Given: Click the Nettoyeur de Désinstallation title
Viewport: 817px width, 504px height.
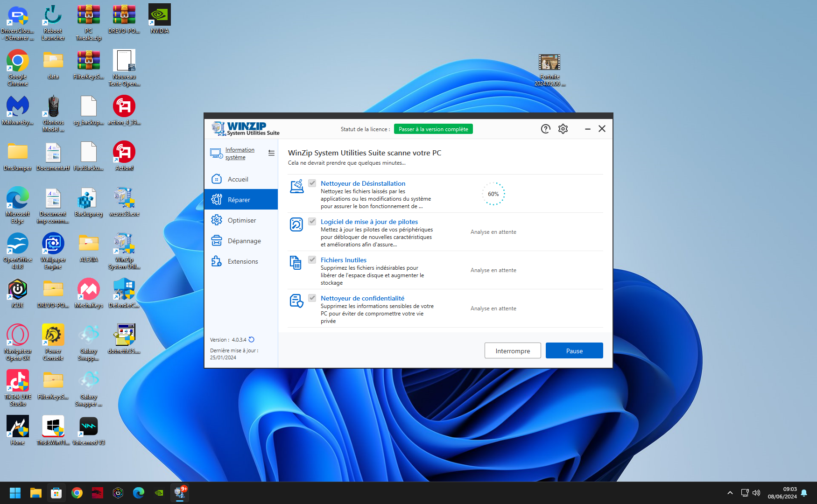Looking at the screenshot, I should (363, 183).
